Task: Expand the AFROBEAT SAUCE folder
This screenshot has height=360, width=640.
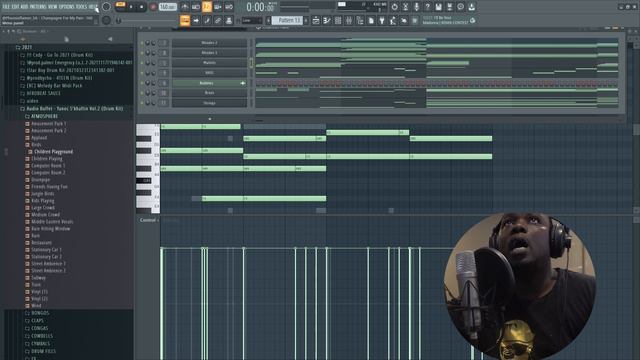Action: [43, 93]
